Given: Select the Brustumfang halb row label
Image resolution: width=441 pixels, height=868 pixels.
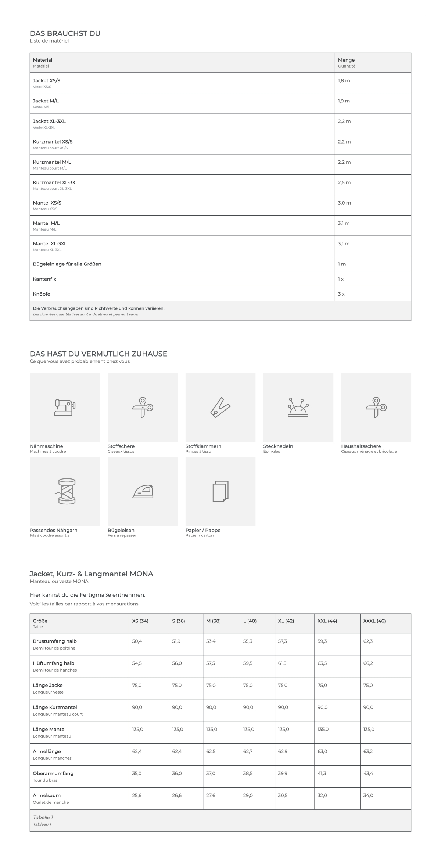Looking at the screenshot, I should pyautogui.click(x=55, y=641).
